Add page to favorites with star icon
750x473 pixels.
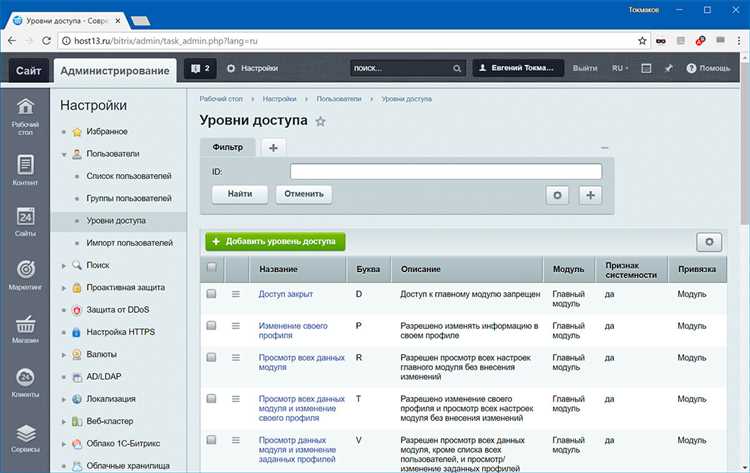point(320,121)
